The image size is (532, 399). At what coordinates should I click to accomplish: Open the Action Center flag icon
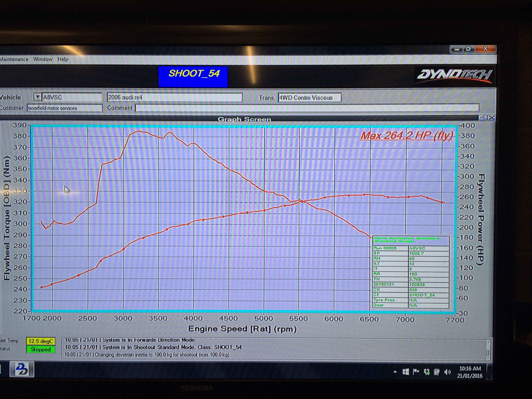pos(416,372)
